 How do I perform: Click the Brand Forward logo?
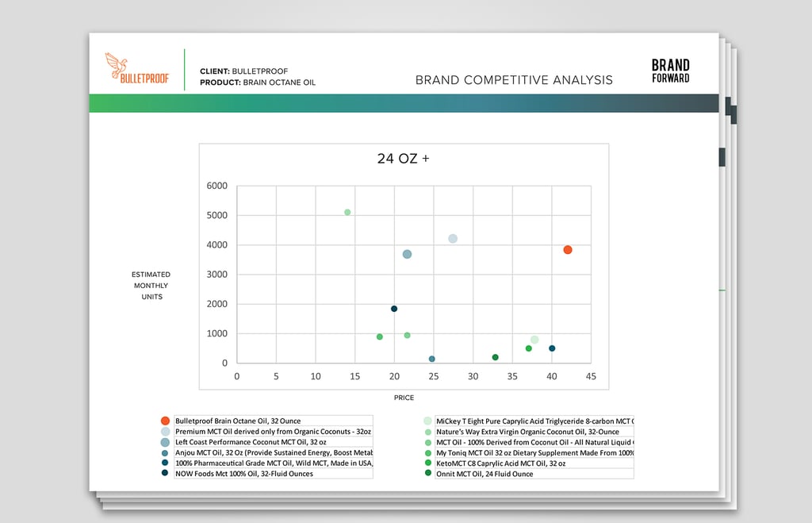coord(671,71)
